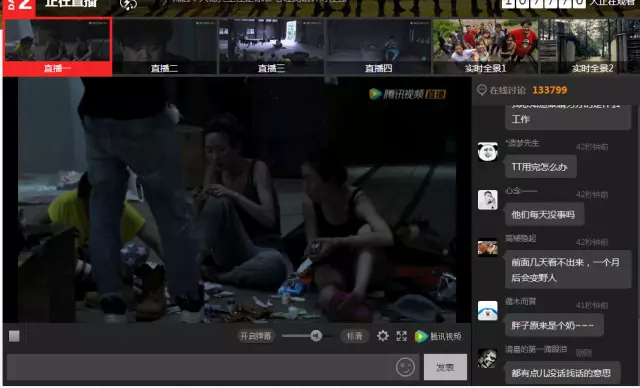Mute audio via the speaker icon
The height and width of the screenshot is (388, 640).
(316, 336)
